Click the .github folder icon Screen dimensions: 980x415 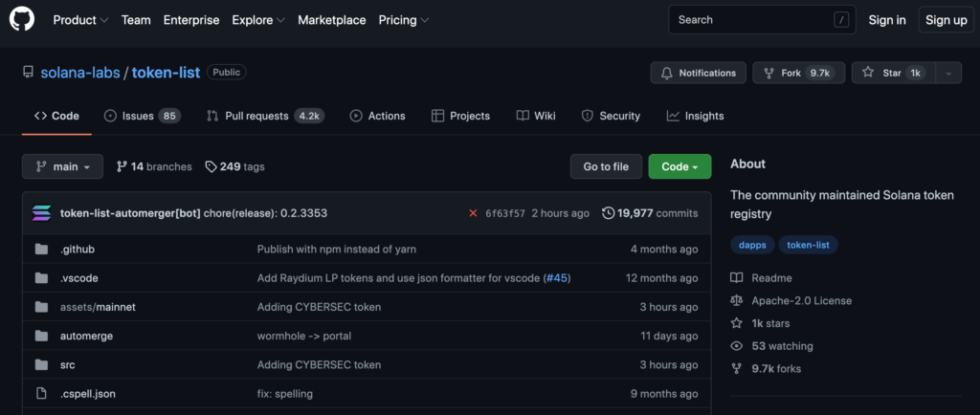tap(41, 250)
